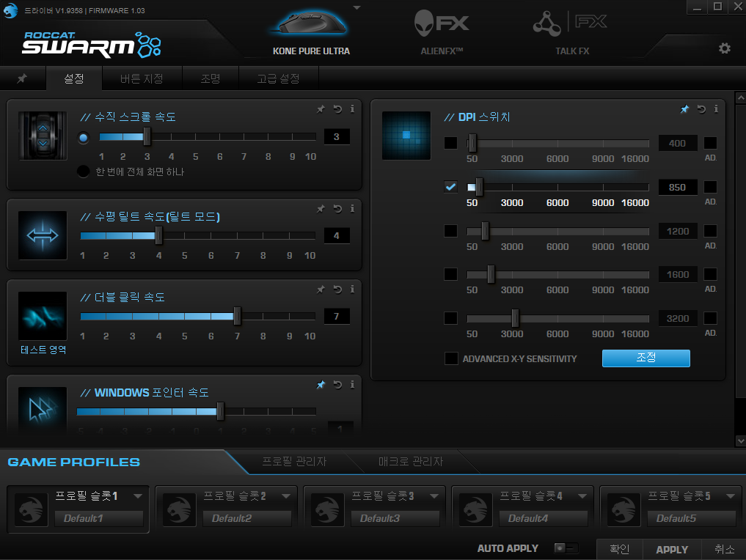The image size is (746, 560).
Task: Click the Roccat profile slot 5 icon
Action: tap(624, 509)
